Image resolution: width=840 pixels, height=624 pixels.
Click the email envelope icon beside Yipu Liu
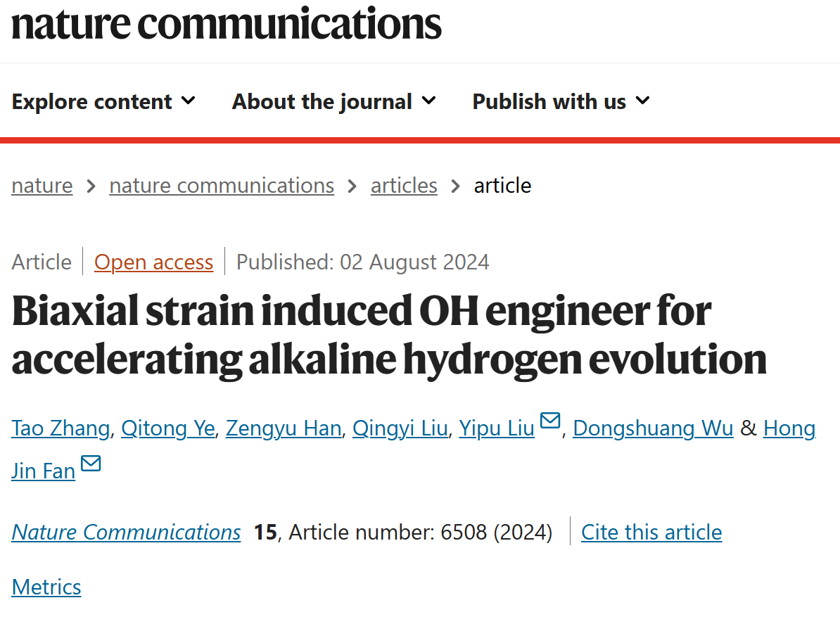(549, 421)
